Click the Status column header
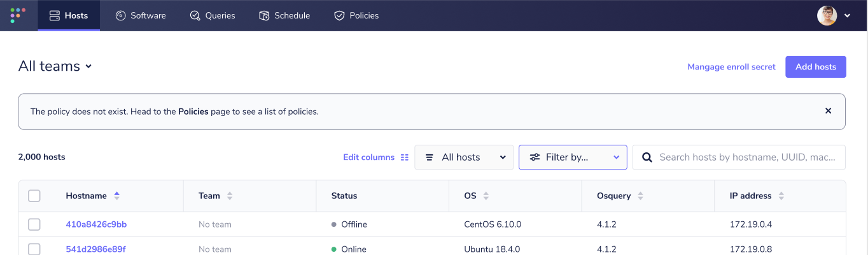The height and width of the screenshot is (255, 868). pos(344,196)
